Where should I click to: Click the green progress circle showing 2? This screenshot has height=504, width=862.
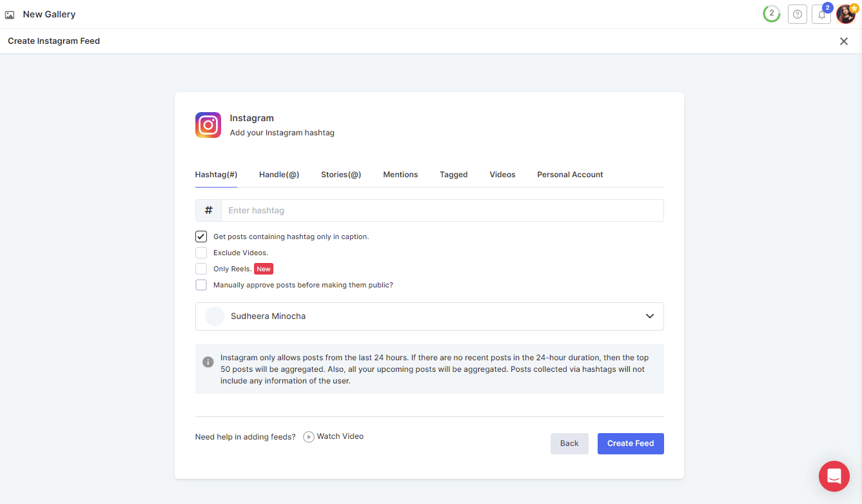coord(771,14)
